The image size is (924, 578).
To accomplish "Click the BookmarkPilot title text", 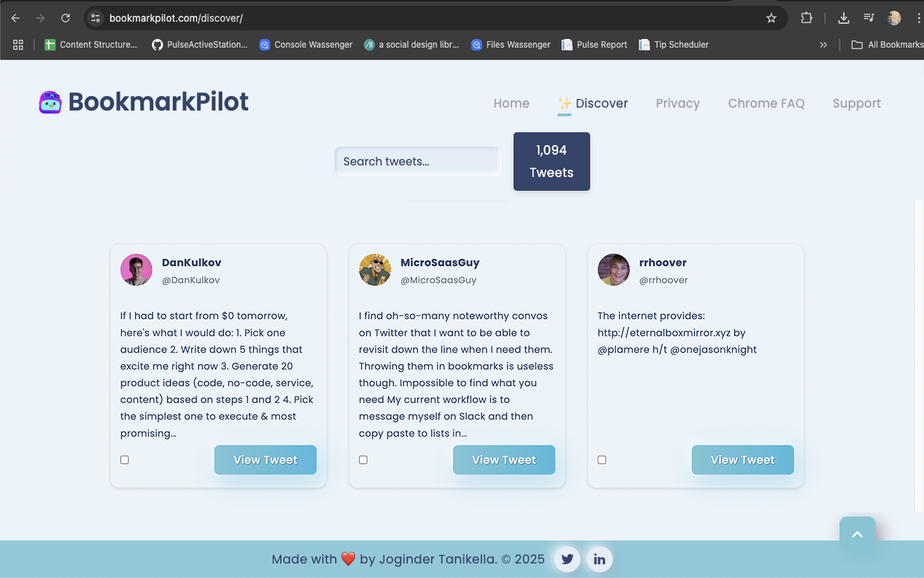I will [158, 103].
